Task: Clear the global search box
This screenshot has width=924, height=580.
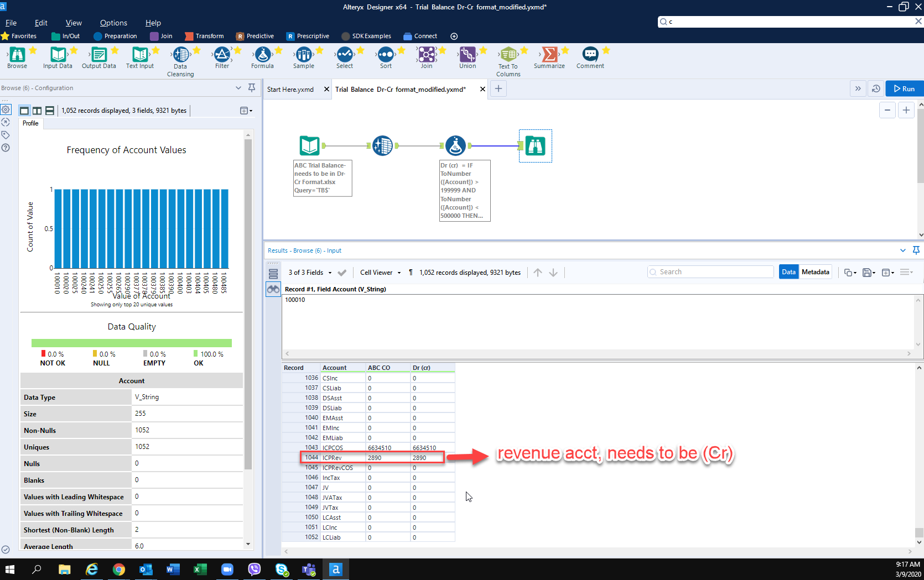Action: pyautogui.click(x=918, y=22)
